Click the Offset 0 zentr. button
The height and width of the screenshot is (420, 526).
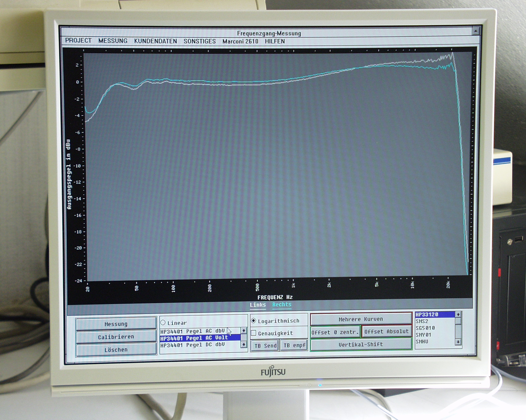point(335,332)
